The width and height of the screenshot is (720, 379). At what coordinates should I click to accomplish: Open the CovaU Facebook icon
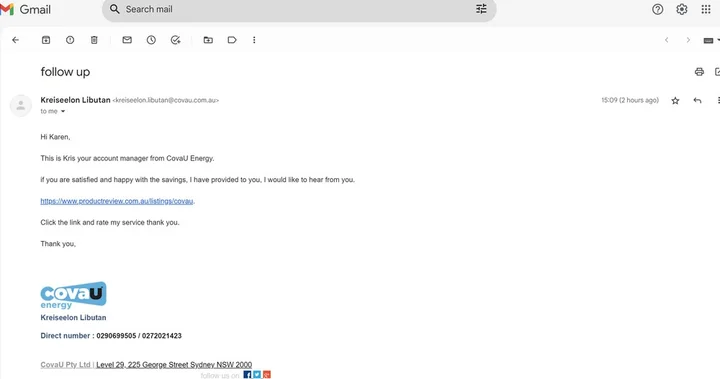[247, 375]
